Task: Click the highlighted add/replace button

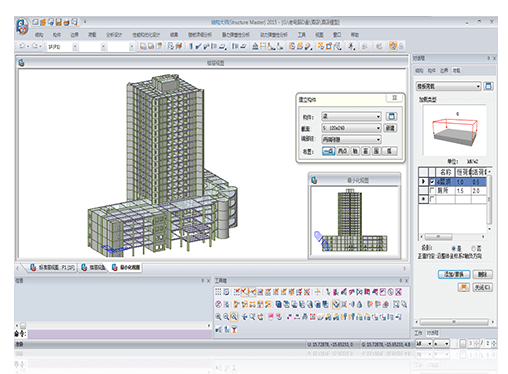Action: 454,274
